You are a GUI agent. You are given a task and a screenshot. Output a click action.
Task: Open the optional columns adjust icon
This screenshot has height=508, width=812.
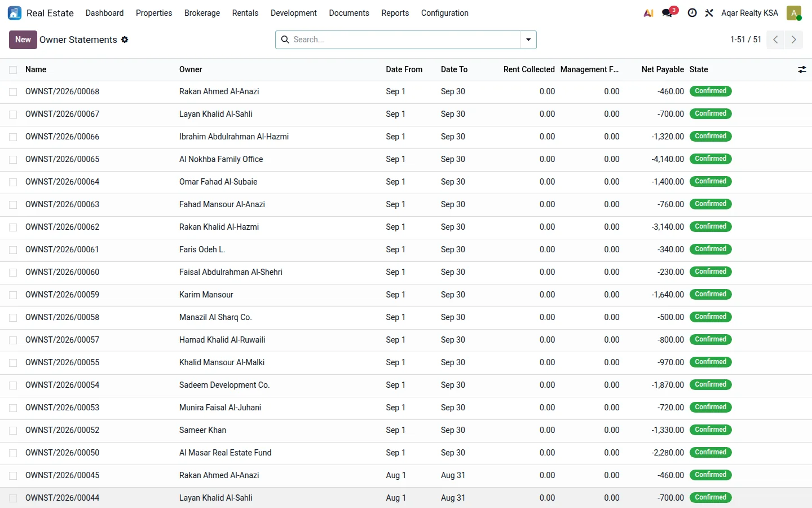[x=802, y=69]
